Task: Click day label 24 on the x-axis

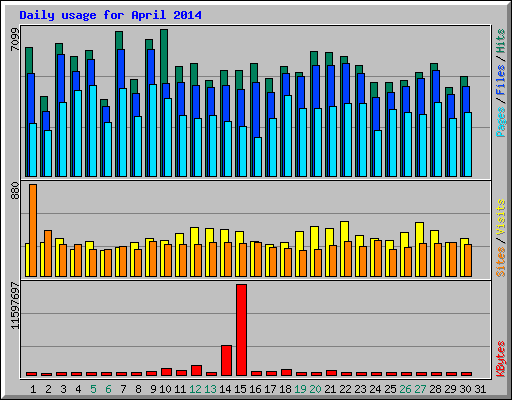Action: coord(375,389)
